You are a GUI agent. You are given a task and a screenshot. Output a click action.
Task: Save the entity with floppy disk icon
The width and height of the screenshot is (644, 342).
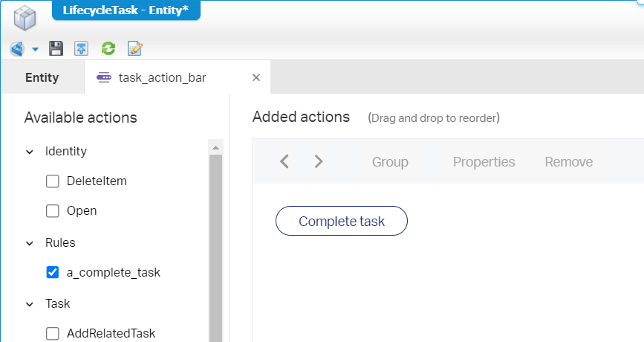(56, 48)
